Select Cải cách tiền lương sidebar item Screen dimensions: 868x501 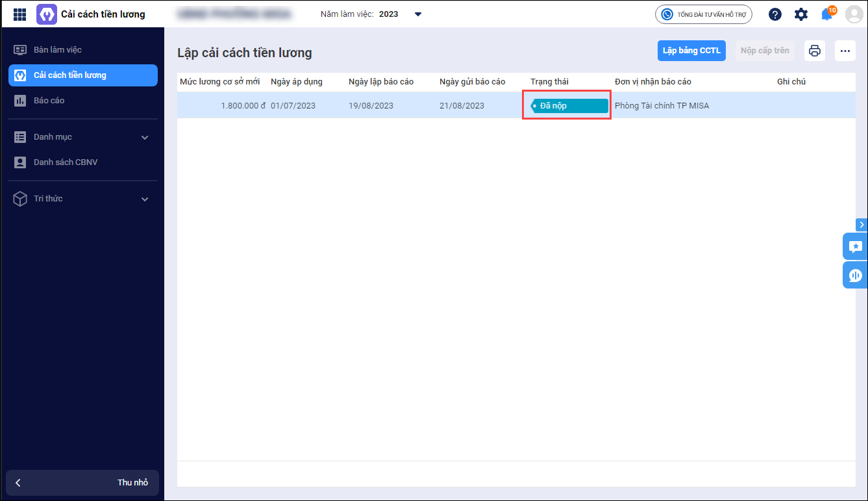coord(83,75)
